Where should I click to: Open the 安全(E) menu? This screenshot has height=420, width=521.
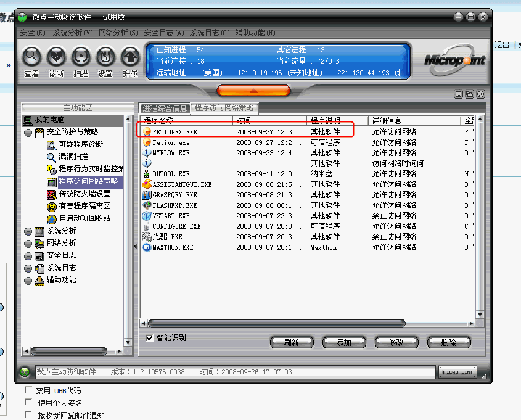(32, 33)
